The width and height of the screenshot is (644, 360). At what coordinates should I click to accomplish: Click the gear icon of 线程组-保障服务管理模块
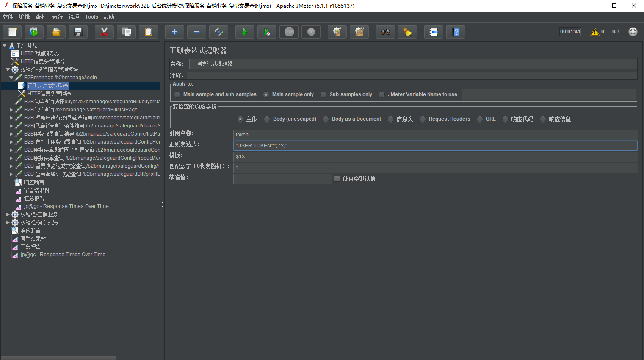tap(15, 69)
